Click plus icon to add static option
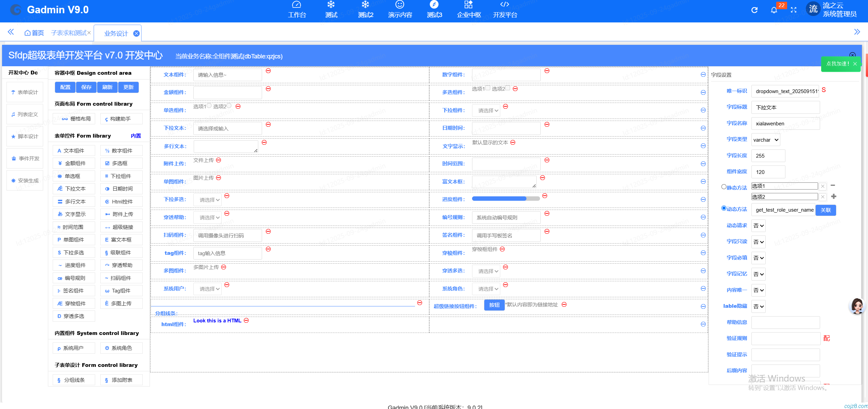Viewport: 868px width, 409px height. click(x=833, y=197)
